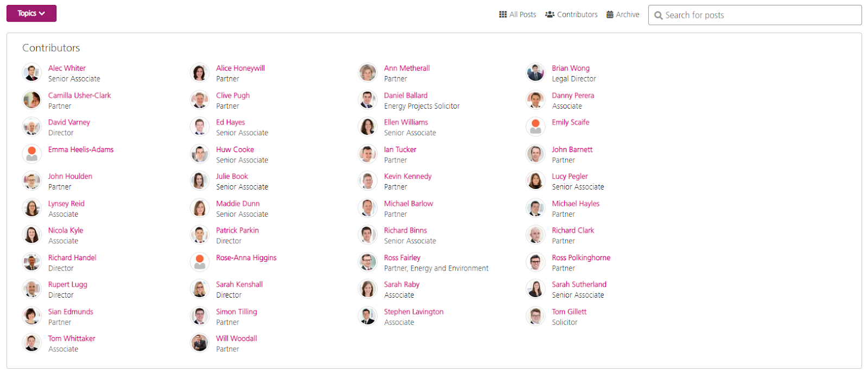Open Brian Wong's contributor page
This screenshot has height=372, width=868.
point(571,68)
